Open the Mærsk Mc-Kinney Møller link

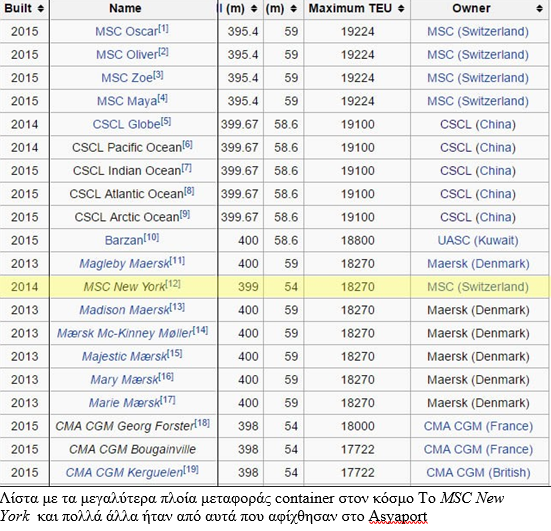(125, 333)
